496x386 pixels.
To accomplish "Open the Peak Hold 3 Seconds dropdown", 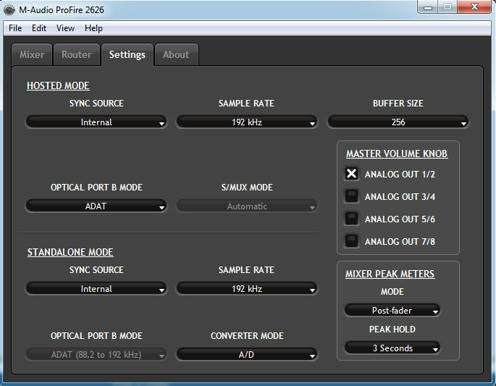I will [x=392, y=348].
